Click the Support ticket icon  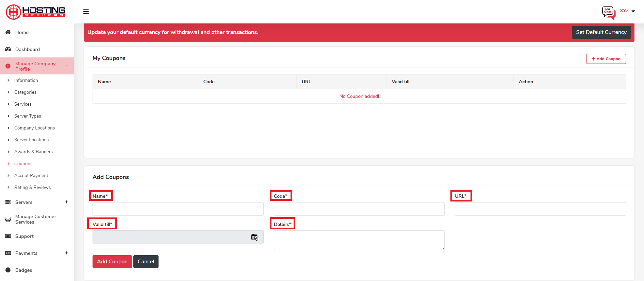pyautogui.click(x=8, y=236)
